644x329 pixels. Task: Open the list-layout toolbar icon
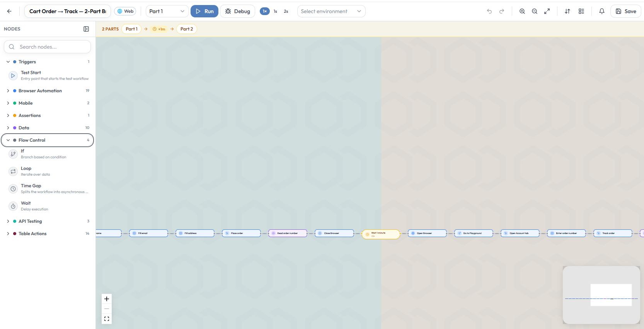pyautogui.click(x=581, y=11)
